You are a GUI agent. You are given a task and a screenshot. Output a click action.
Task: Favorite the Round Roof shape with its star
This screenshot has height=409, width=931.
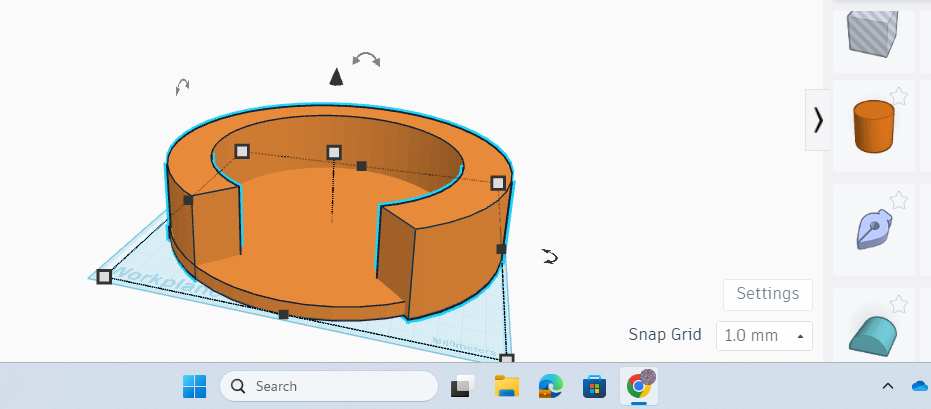(x=899, y=304)
